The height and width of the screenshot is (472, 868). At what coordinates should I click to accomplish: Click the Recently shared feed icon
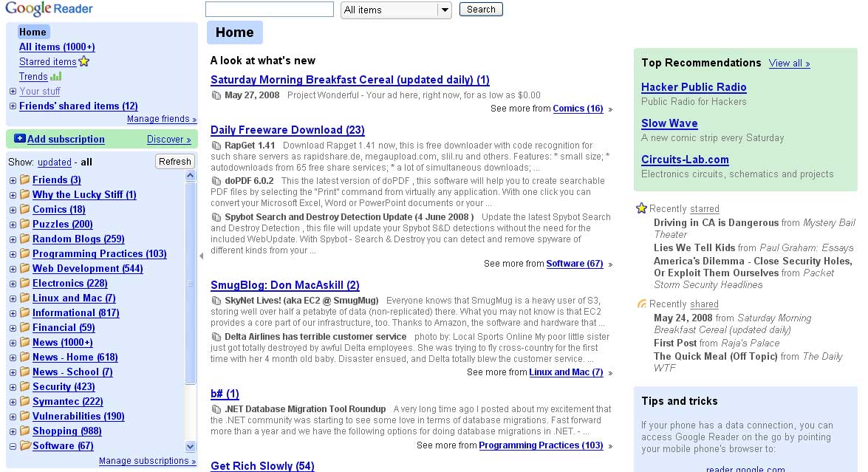[x=642, y=304]
